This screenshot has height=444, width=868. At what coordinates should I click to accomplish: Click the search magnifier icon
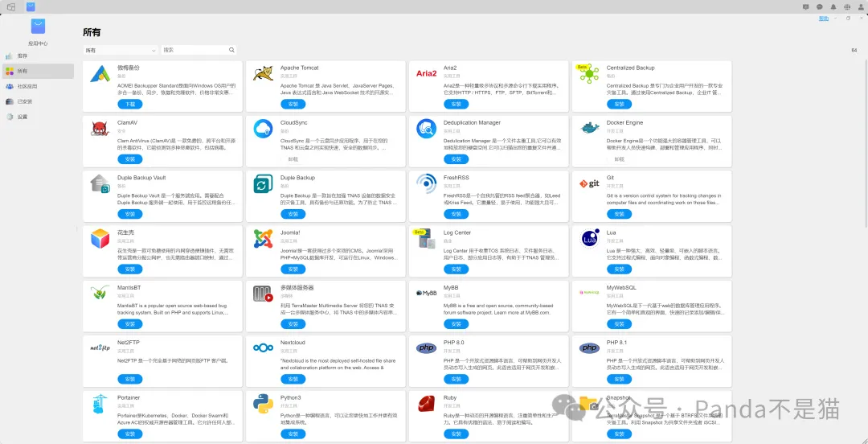click(x=232, y=50)
